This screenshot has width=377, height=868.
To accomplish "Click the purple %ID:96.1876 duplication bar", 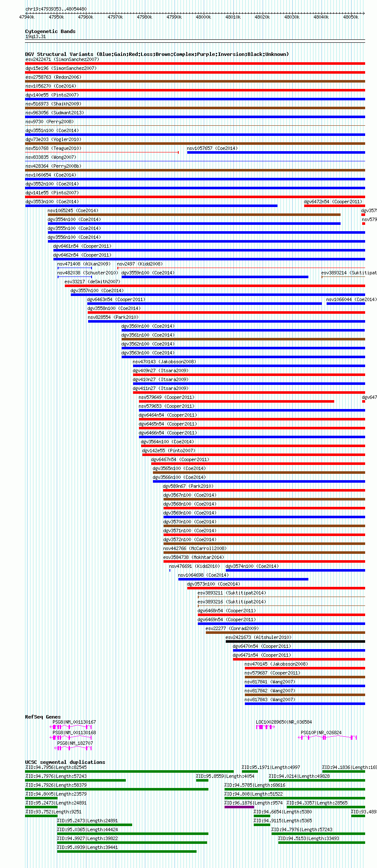I will (239, 807).
